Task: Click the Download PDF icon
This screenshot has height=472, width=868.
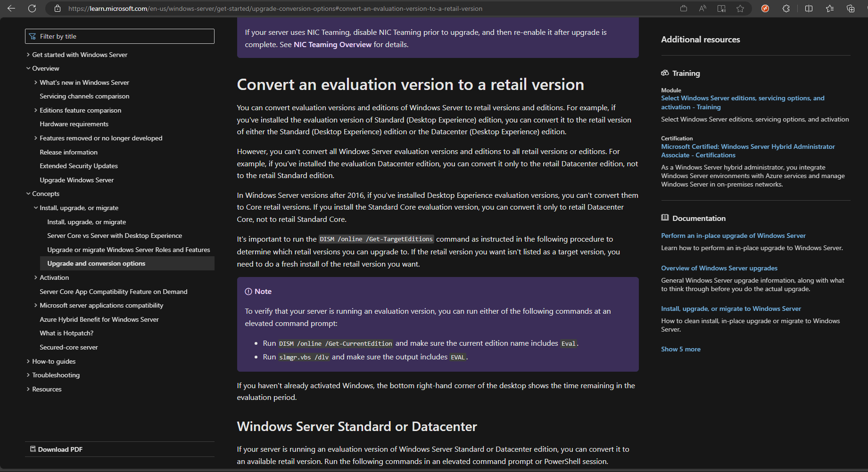Action: pos(33,449)
